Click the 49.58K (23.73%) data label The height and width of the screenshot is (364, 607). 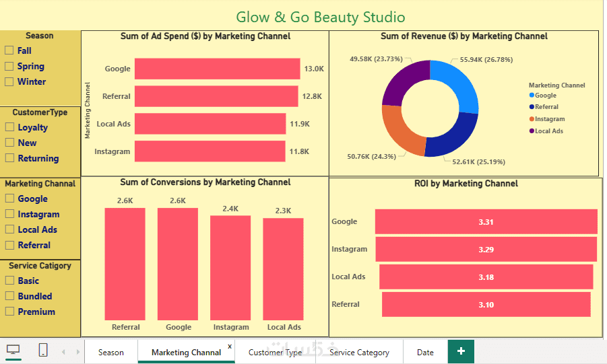(x=377, y=59)
